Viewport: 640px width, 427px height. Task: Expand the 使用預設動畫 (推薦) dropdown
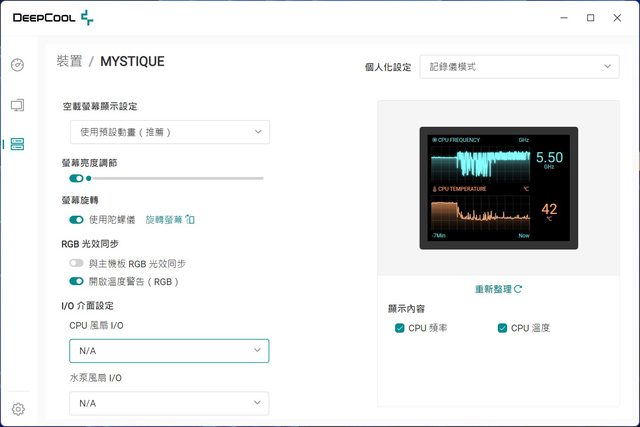[169, 132]
